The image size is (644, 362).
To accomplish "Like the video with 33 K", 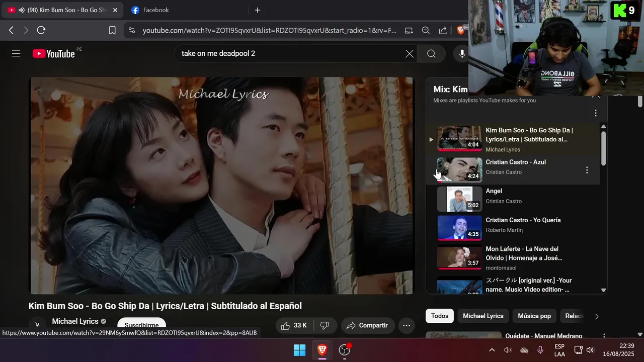I will (294, 325).
